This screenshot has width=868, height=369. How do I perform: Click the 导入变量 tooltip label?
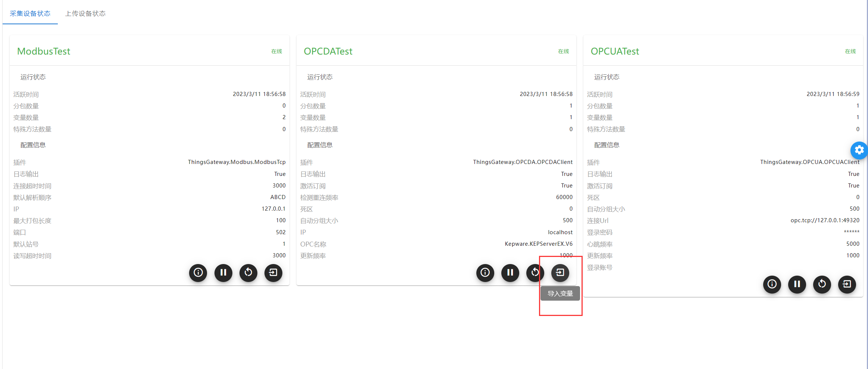point(560,294)
